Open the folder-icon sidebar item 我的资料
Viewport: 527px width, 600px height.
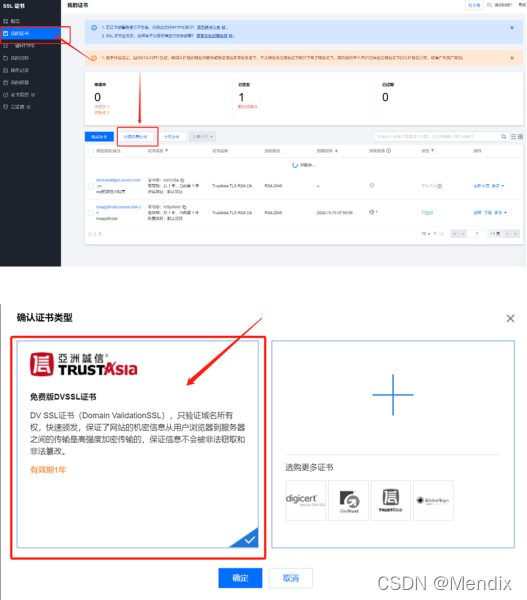tap(20, 58)
